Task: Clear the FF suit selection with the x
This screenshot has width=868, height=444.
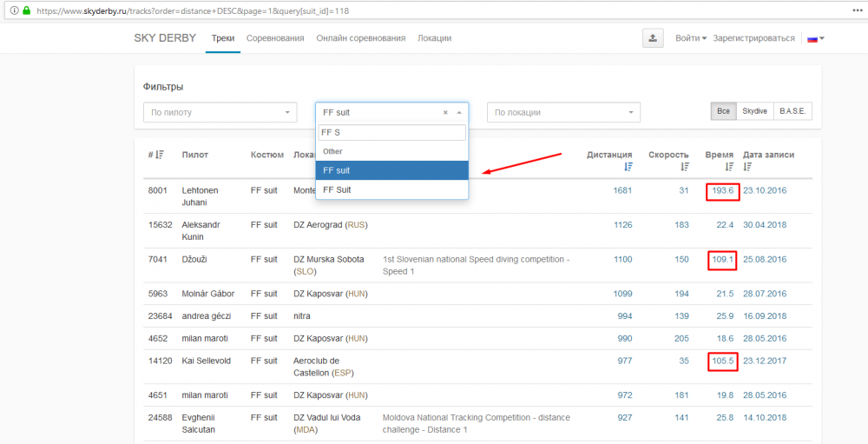Action: (x=445, y=113)
